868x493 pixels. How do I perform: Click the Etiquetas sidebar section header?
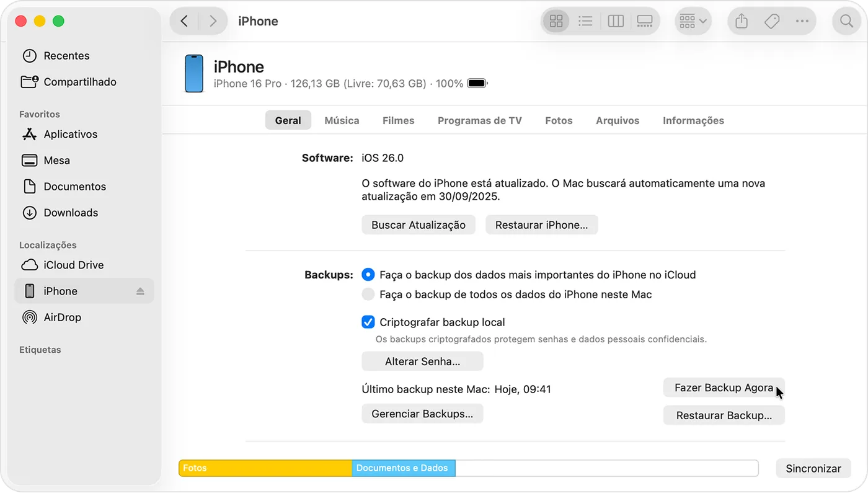[40, 350]
